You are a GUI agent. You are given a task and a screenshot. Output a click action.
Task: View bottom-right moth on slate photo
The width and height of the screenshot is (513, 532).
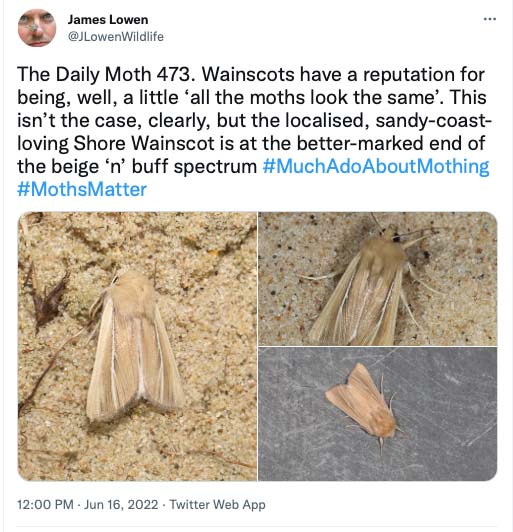[x=378, y=414]
